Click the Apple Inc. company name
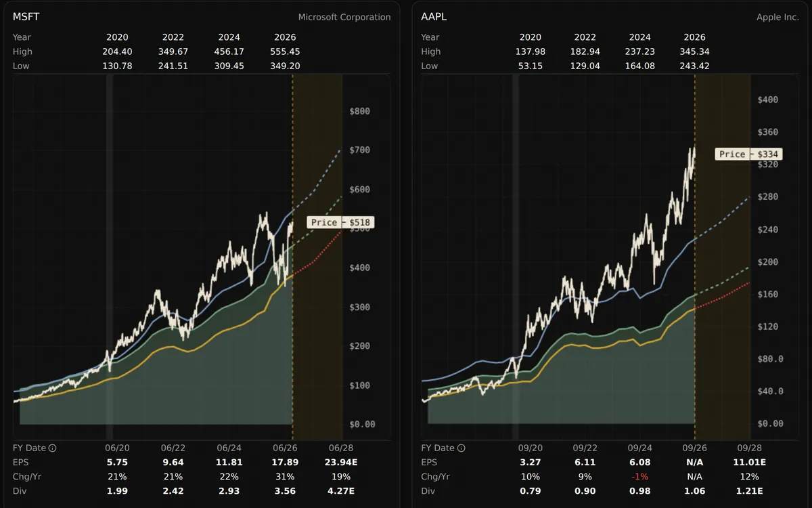 tap(777, 17)
